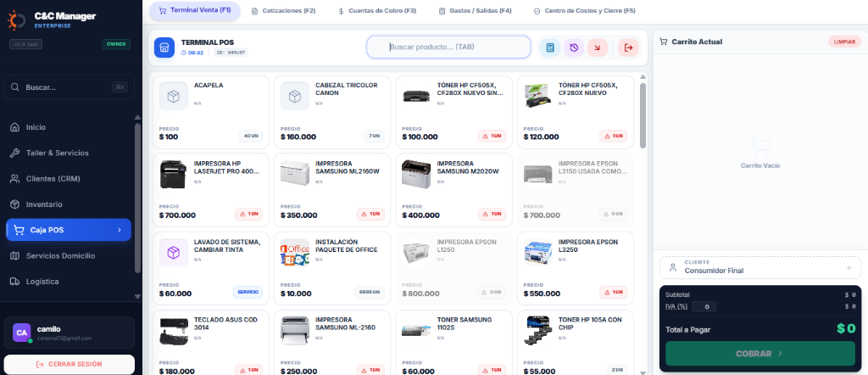Click the CA user avatar
This screenshot has width=868, height=375.
(21, 333)
